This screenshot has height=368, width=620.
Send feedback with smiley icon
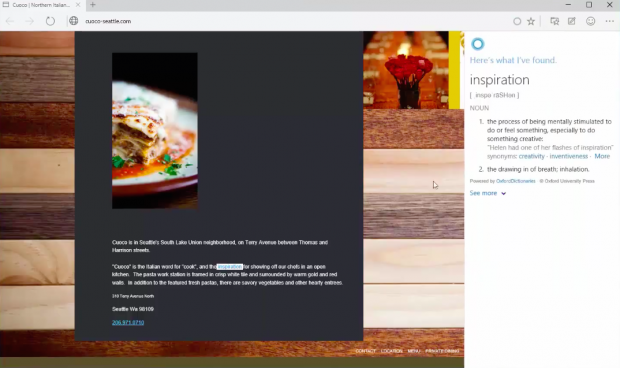coord(590,21)
